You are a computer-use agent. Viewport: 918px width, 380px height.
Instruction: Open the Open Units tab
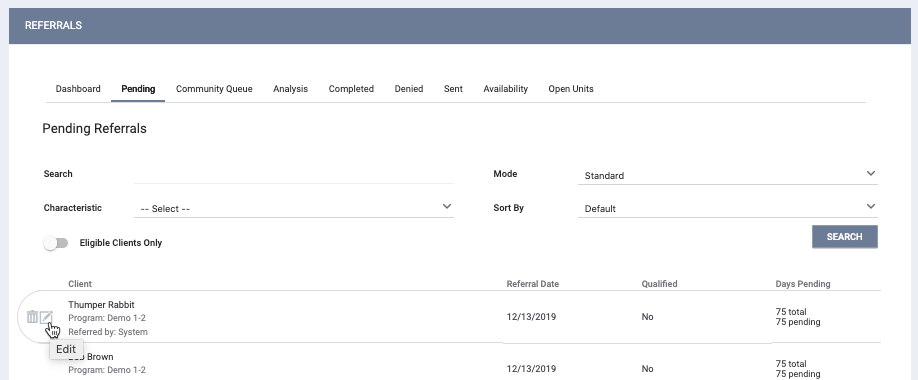(571, 89)
